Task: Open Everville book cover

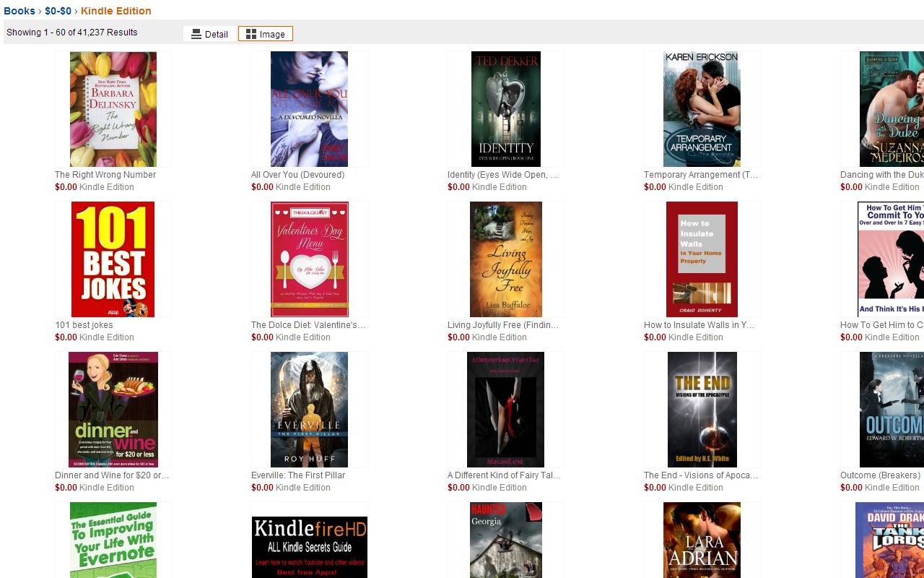Action: coord(309,410)
